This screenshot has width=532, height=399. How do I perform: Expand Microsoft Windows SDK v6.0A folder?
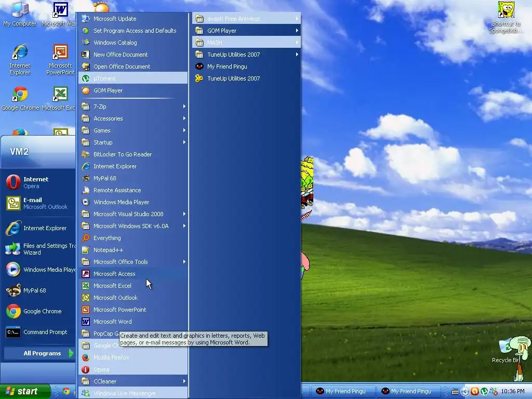[x=132, y=226]
